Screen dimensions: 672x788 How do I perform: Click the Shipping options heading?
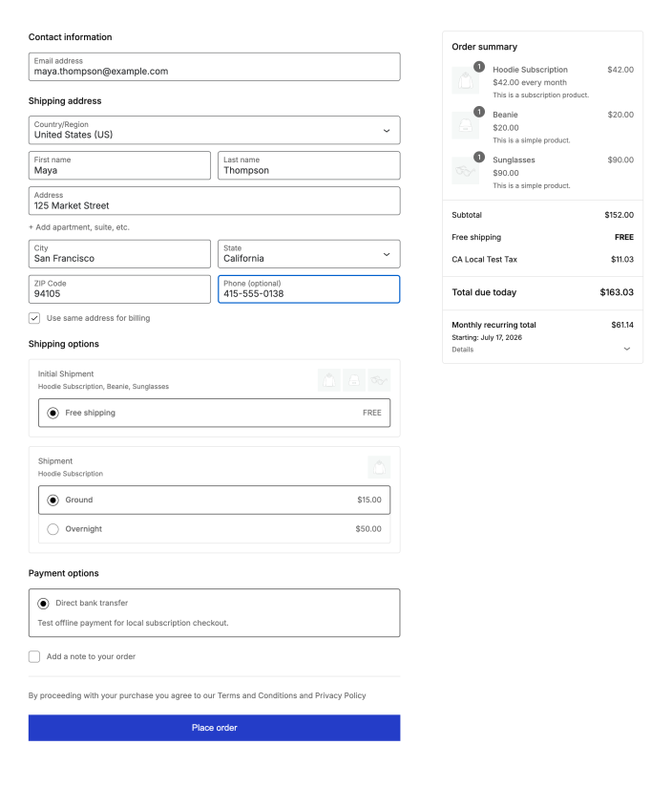[x=63, y=344]
